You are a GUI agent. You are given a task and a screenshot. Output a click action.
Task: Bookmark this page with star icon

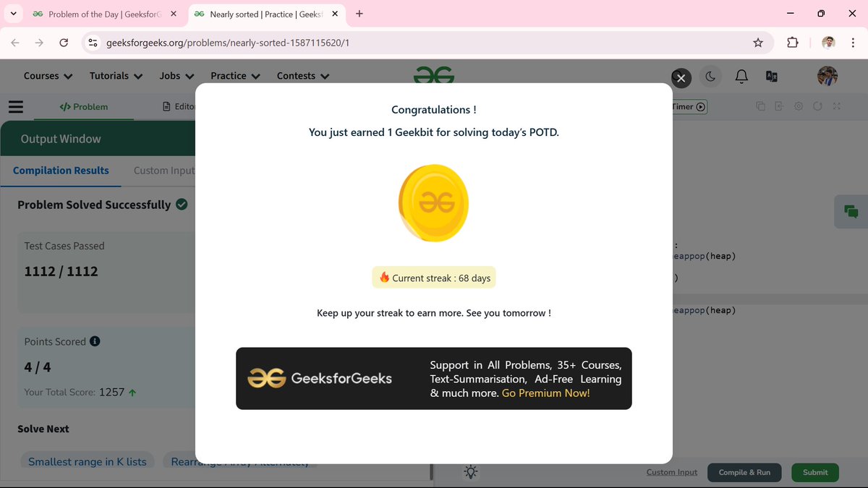click(x=758, y=43)
